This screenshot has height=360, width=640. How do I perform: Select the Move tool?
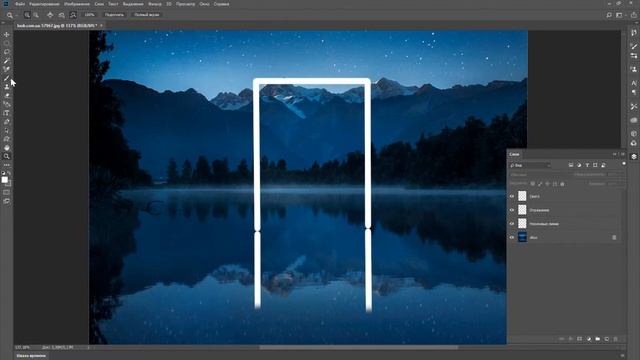click(x=7, y=35)
